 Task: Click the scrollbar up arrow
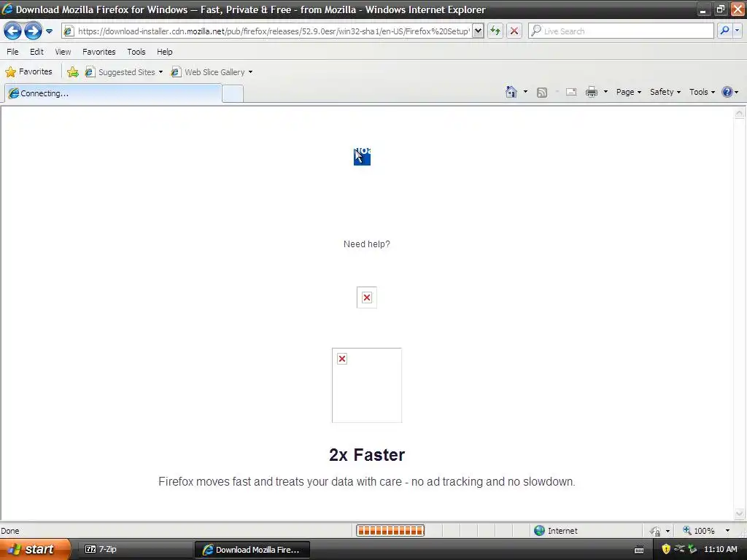[x=739, y=113]
